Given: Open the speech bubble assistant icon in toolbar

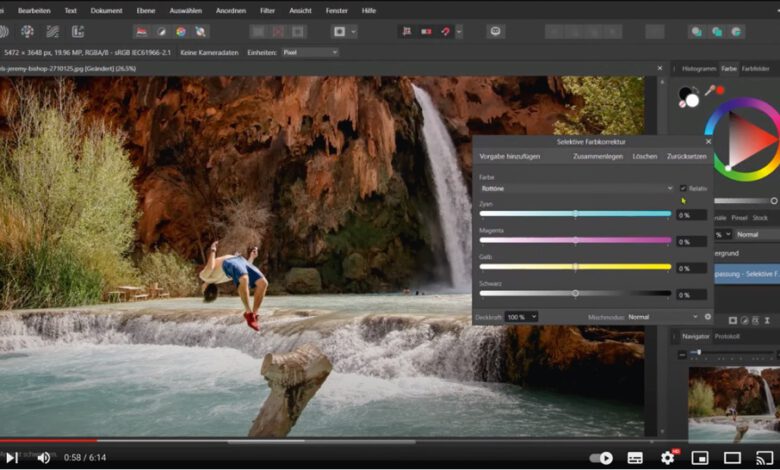Looking at the screenshot, I should (496, 31).
